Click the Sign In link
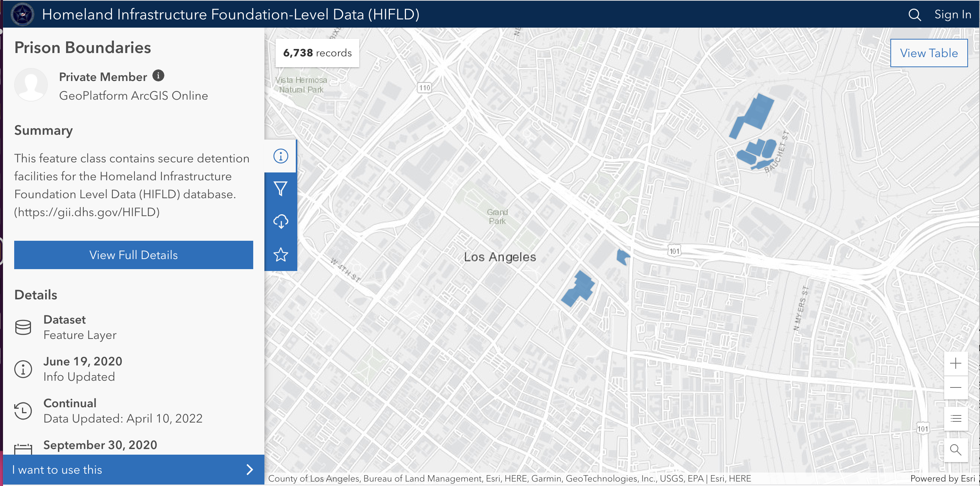Screen dimensions: 980x486 pyautogui.click(x=952, y=15)
